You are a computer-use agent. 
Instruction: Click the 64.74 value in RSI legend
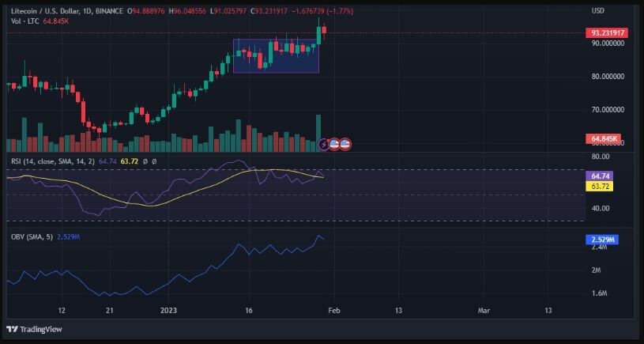pyautogui.click(x=107, y=162)
